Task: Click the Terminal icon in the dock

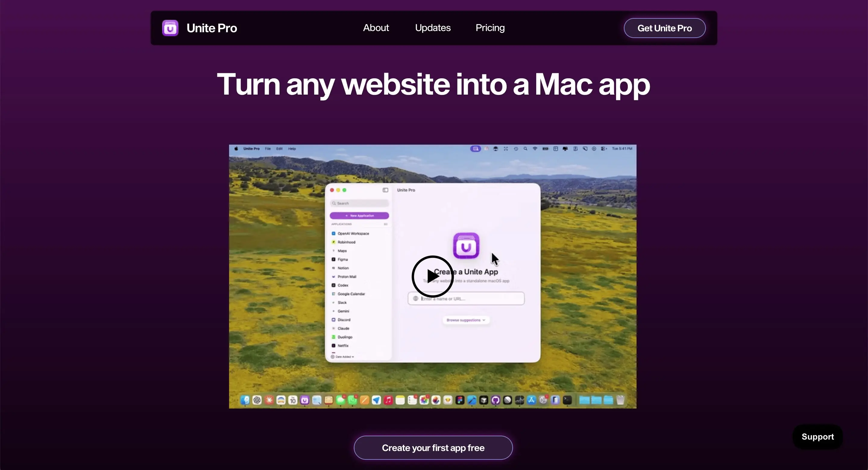Action: point(567,400)
